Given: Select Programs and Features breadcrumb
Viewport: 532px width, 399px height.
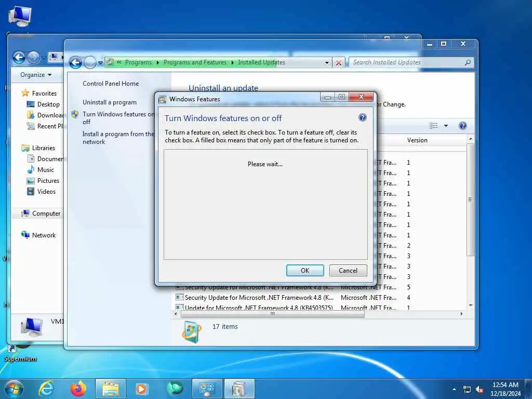Looking at the screenshot, I should [195, 62].
